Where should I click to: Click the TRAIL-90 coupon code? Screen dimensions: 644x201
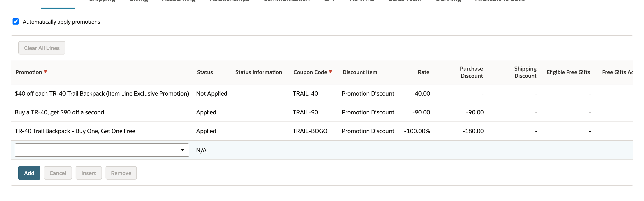point(305,112)
